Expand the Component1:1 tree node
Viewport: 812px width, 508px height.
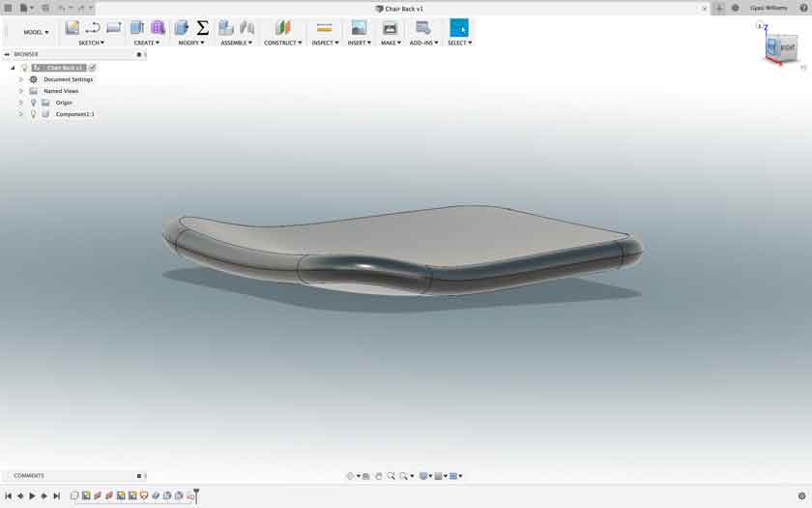pos(21,114)
